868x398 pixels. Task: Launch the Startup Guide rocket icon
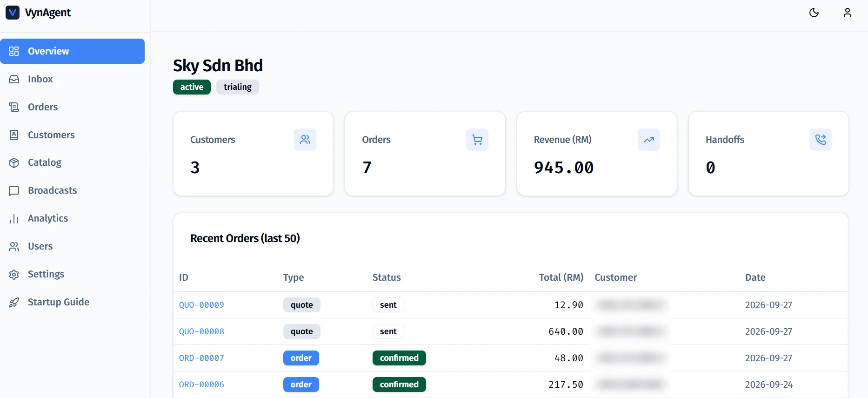click(14, 302)
